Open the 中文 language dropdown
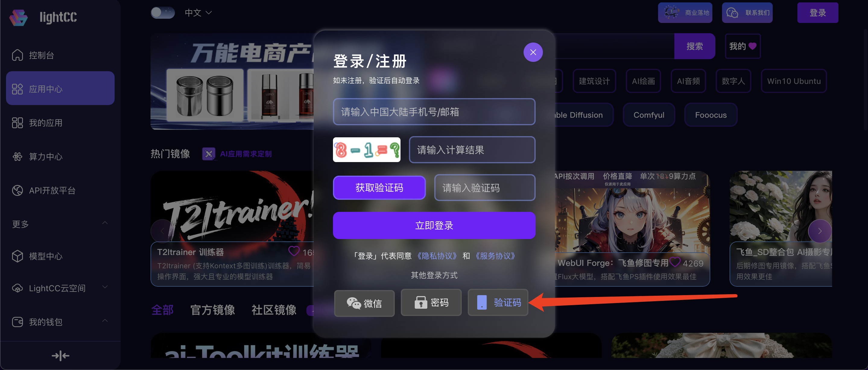This screenshot has height=370, width=868. (198, 13)
